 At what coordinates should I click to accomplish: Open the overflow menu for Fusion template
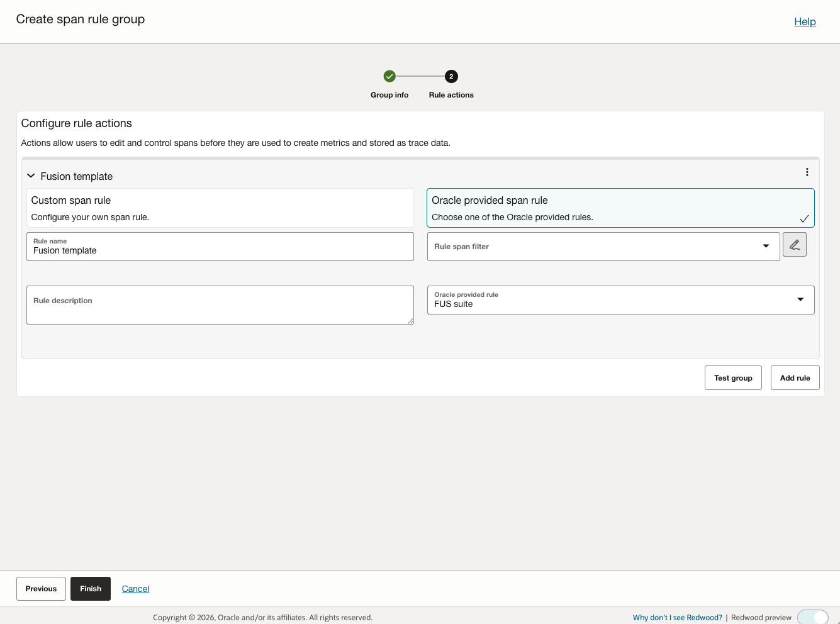[x=807, y=171]
